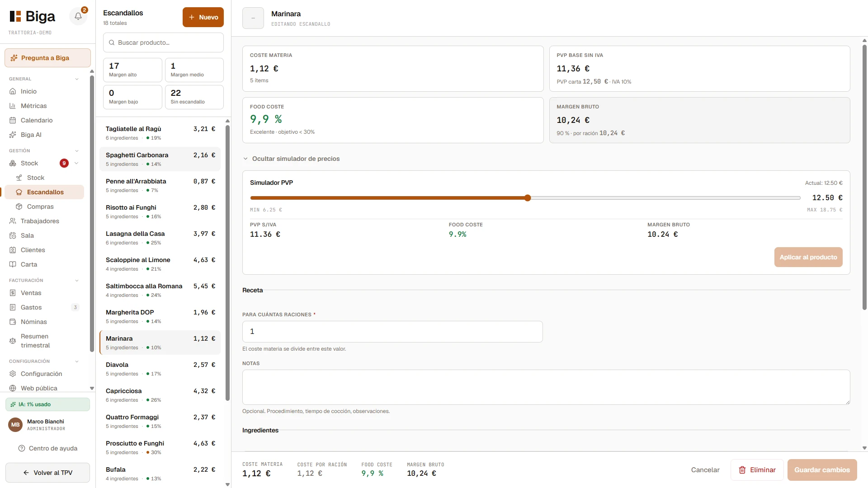
Task: Click the Carta book icon
Action: coord(13,264)
